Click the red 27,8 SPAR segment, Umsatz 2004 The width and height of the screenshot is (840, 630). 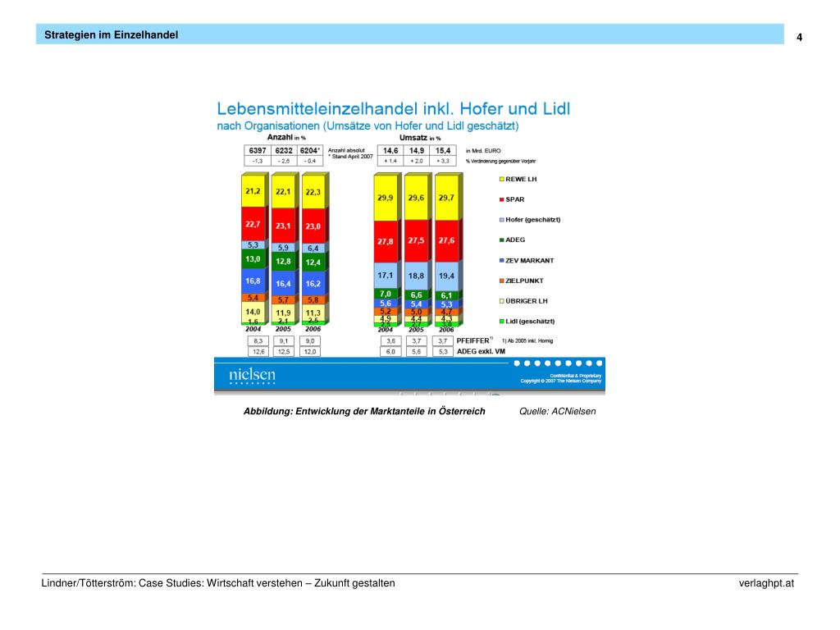(x=386, y=242)
